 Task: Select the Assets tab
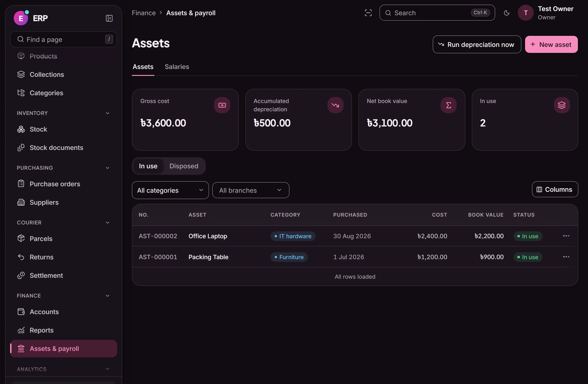143,67
